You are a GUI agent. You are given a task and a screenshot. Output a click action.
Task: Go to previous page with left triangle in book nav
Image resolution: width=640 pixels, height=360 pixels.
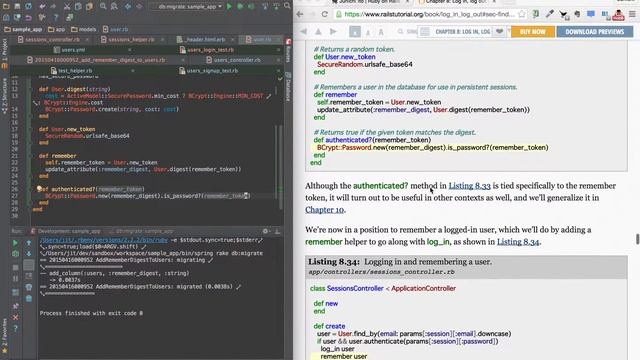303,31
